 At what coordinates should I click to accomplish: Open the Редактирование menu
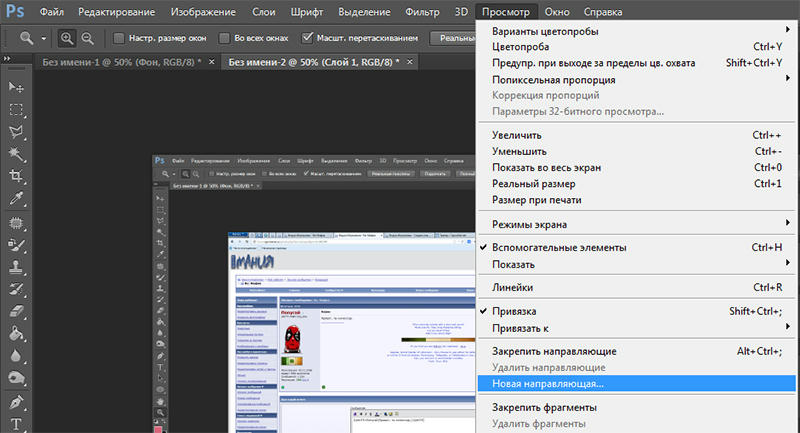tap(116, 11)
